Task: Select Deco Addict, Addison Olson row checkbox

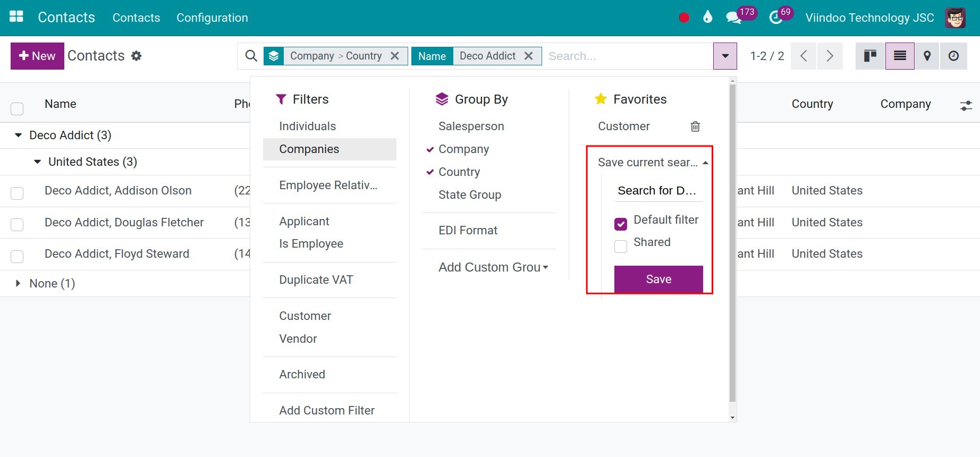Action: (17, 193)
